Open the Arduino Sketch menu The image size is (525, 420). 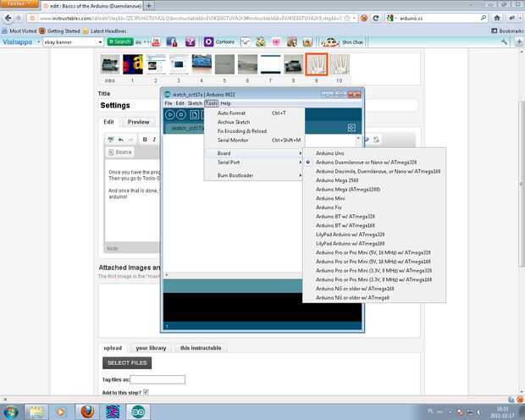click(195, 103)
